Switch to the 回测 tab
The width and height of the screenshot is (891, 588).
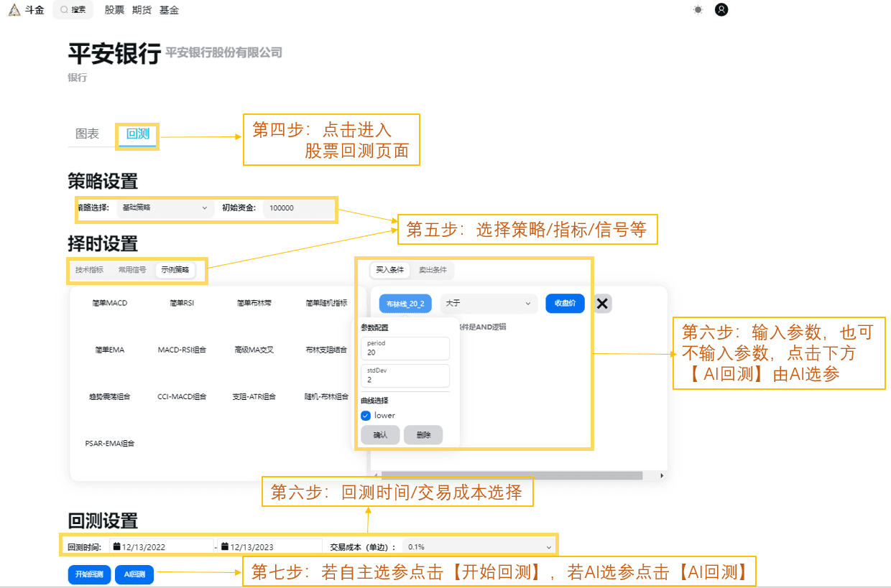click(137, 134)
